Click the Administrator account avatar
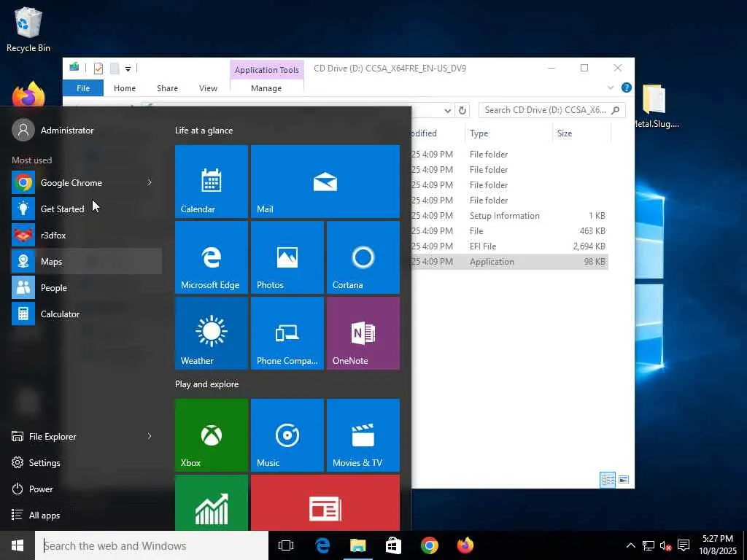The height and width of the screenshot is (560, 747). [x=23, y=130]
